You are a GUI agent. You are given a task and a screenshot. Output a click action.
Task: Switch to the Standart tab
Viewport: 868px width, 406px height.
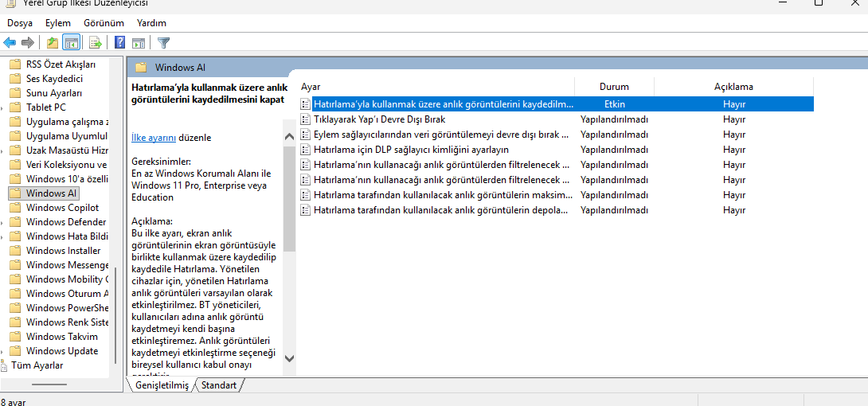219,385
